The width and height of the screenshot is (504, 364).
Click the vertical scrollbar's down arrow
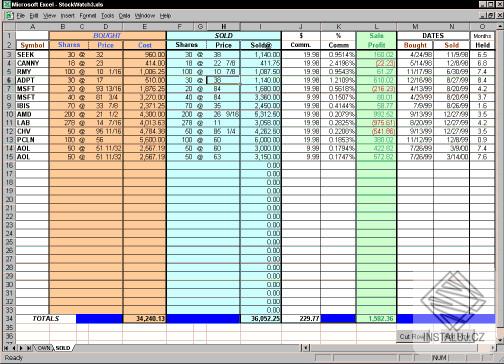500,340
